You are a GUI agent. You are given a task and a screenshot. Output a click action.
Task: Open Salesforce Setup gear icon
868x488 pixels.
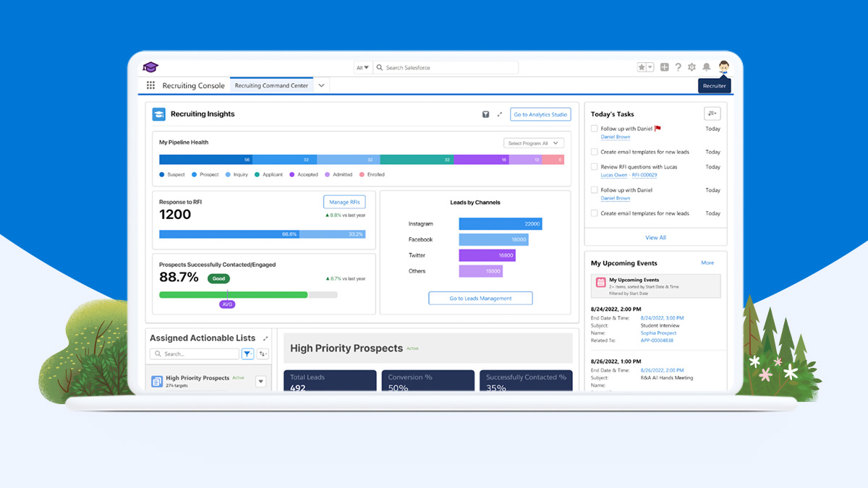(693, 67)
